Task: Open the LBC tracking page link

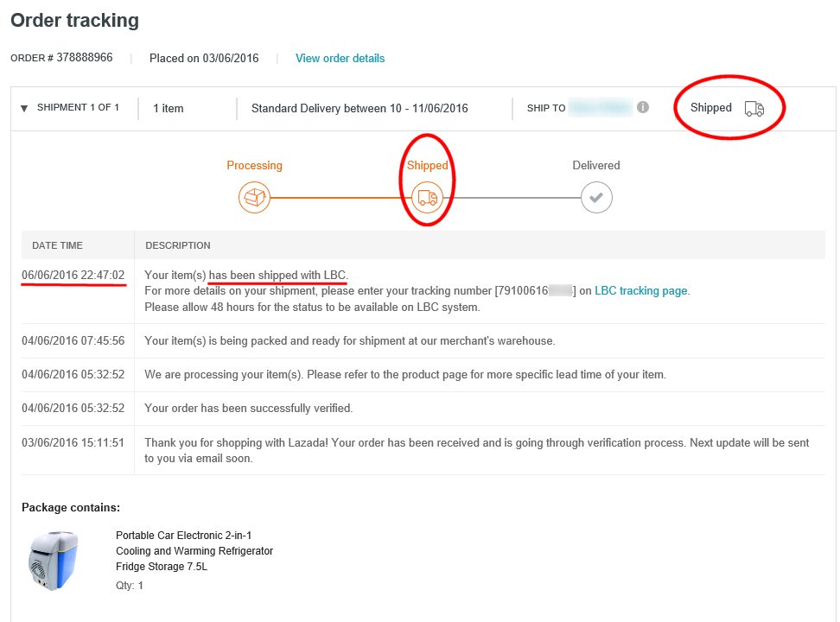Action: [x=641, y=291]
